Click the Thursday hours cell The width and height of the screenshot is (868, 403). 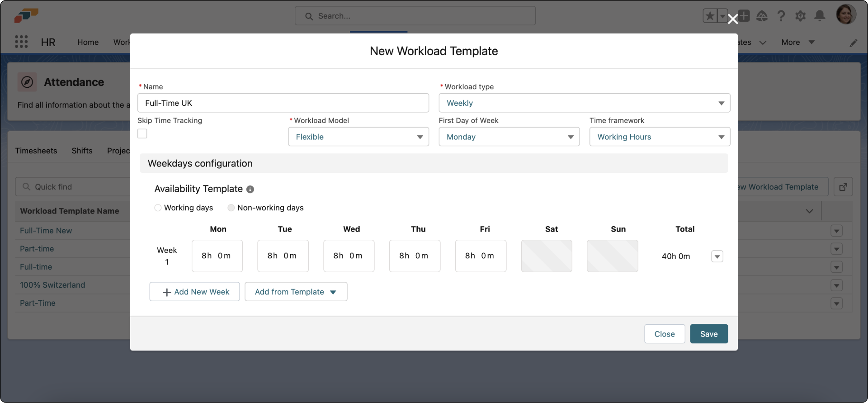click(415, 256)
